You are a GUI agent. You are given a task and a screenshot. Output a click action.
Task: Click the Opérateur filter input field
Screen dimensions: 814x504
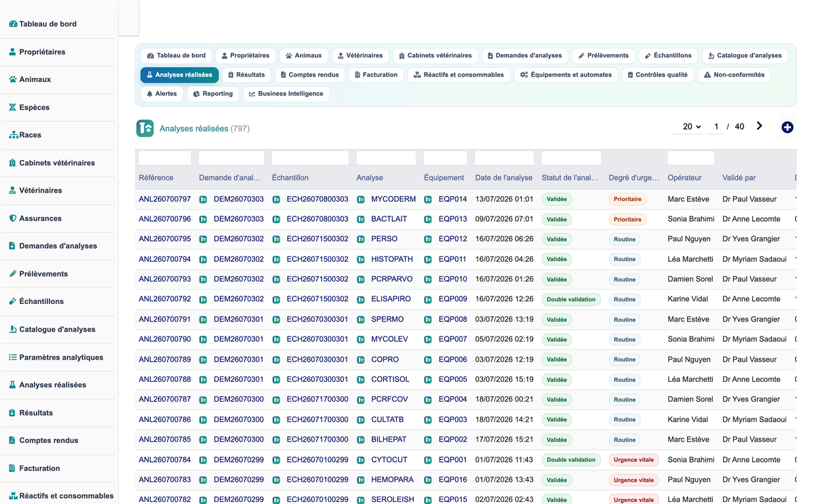[x=691, y=158]
